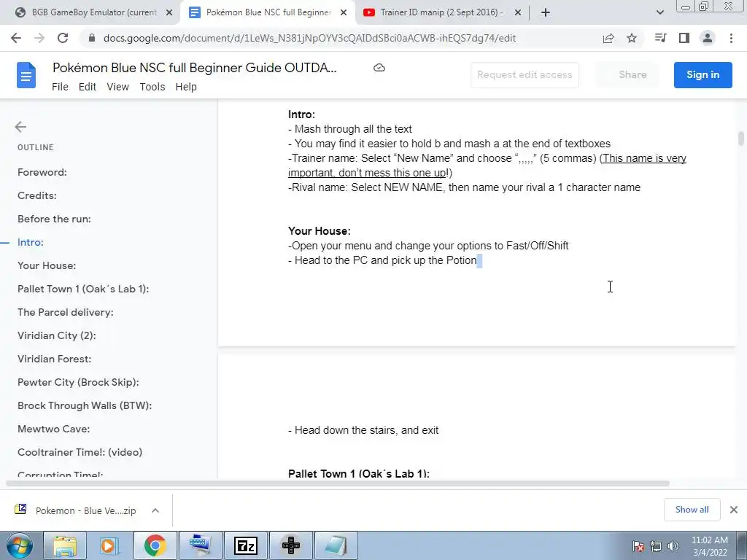Close the Pokémon Blue NSC tab

click(344, 13)
